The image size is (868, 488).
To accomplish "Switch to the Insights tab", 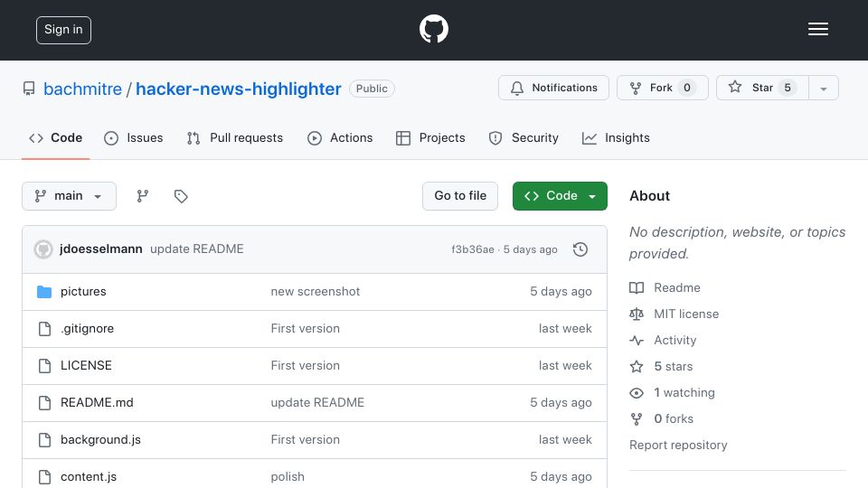I will pos(616,137).
